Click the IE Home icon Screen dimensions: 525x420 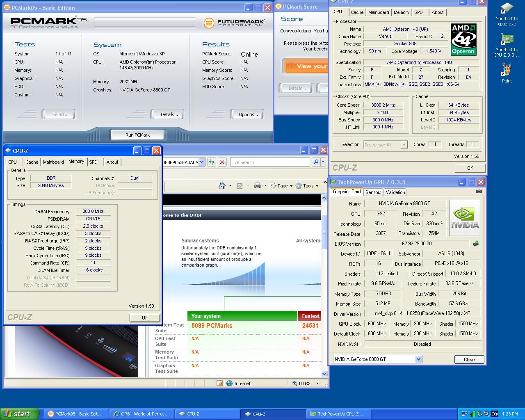222,186
